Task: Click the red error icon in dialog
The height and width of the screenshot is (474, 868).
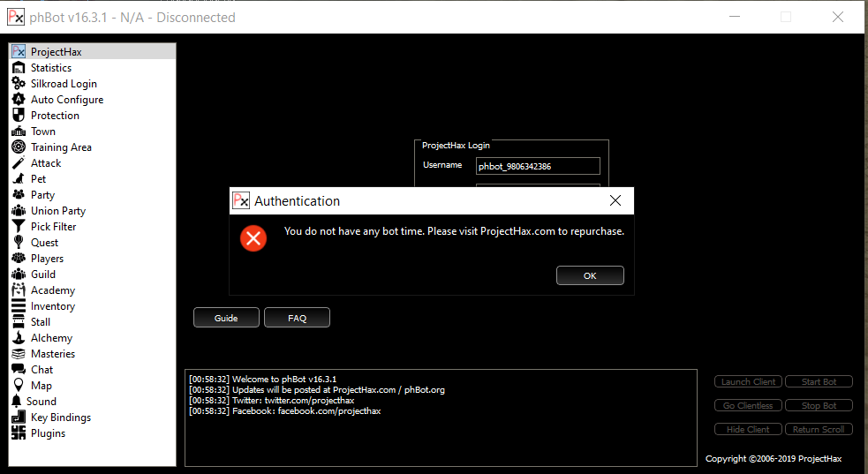Action: click(253, 238)
